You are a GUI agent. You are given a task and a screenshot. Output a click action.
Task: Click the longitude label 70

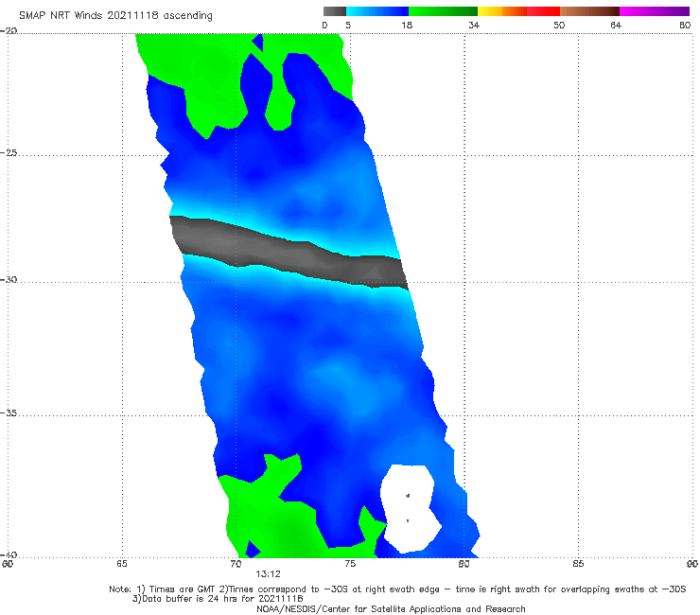[236, 564]
